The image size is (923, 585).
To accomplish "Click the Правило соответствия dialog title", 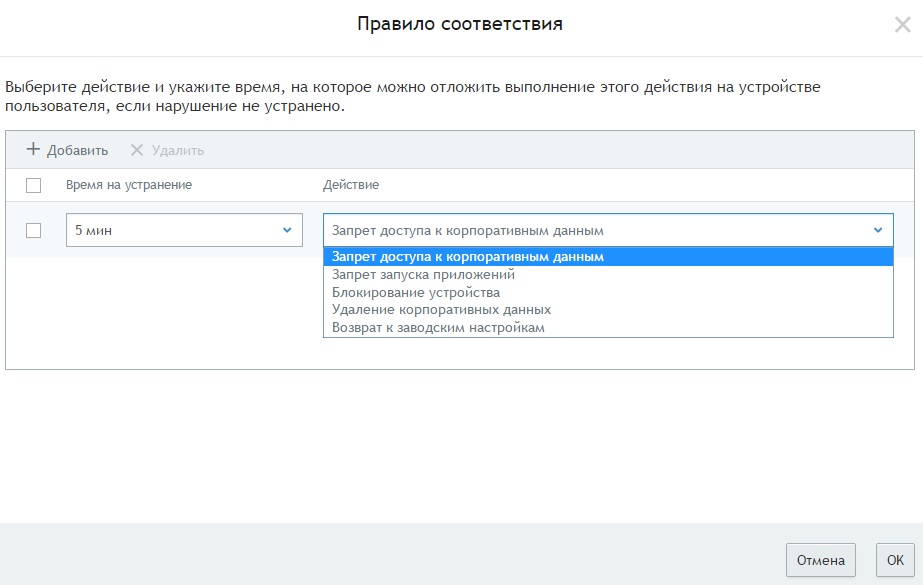I will click(460, 24).
